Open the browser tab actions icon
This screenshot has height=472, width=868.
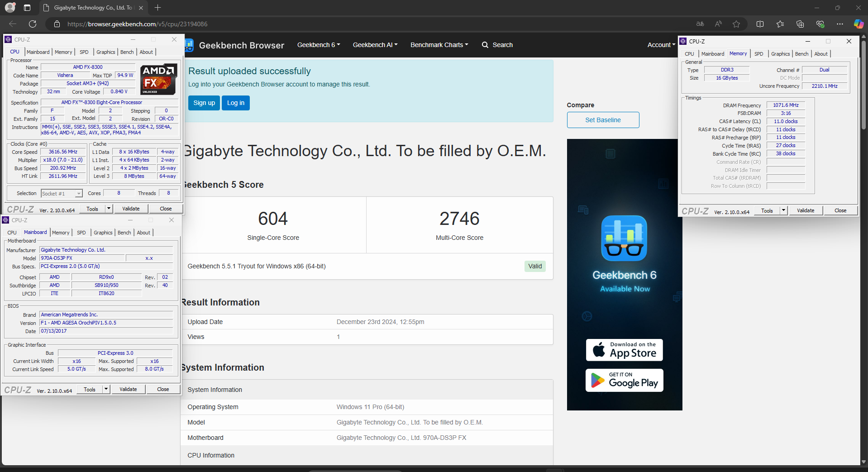[27, 8]
